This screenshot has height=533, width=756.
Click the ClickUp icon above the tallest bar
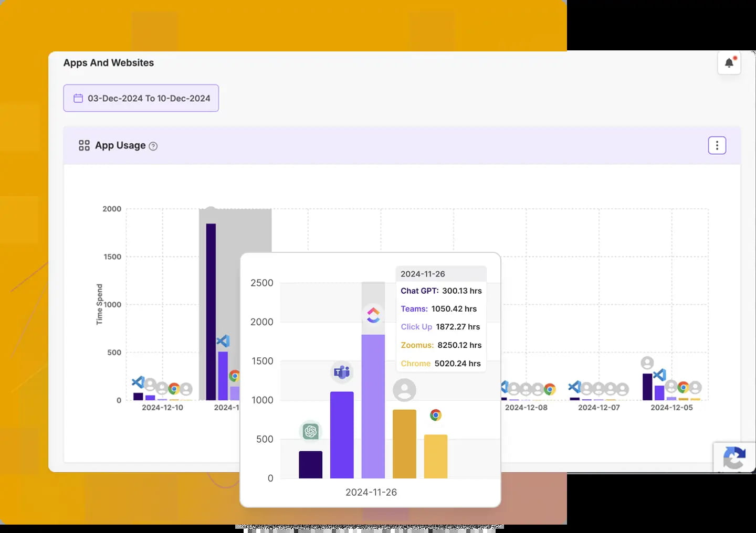point(373,315)
